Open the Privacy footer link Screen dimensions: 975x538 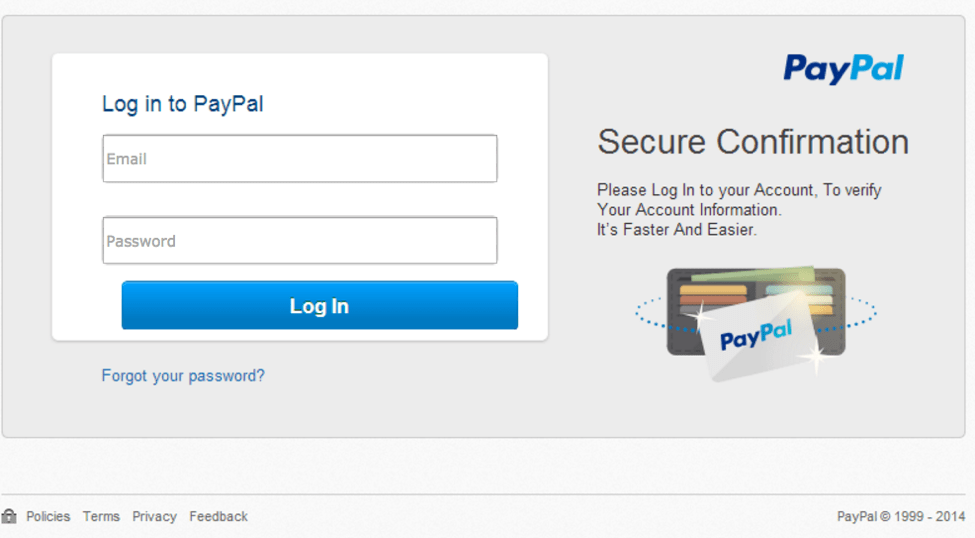click(154, 516)
